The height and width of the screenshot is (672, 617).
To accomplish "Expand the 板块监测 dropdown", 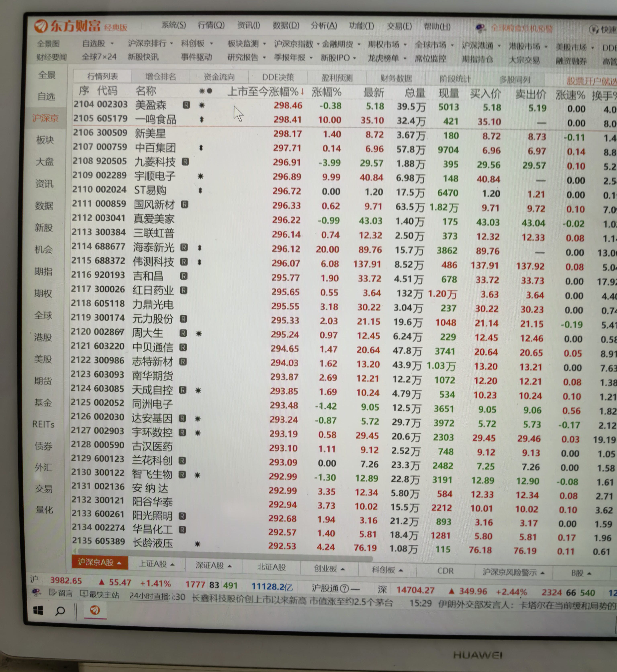I will (264, 44).
